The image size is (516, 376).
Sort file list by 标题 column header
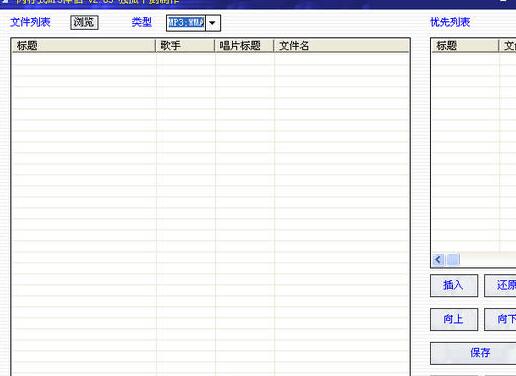pyautogui.click(x=84, y=46)
